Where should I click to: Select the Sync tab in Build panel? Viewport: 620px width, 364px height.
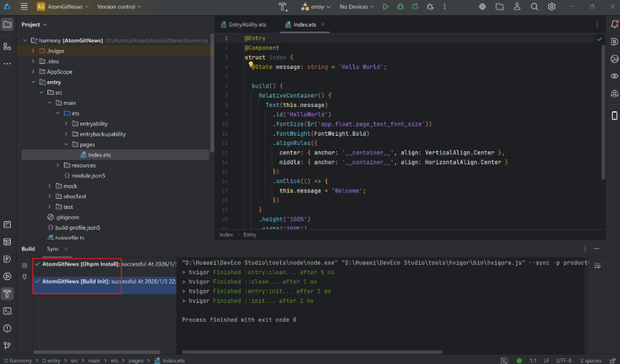52,249
